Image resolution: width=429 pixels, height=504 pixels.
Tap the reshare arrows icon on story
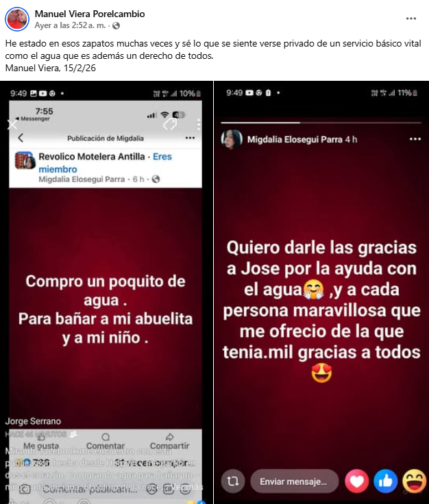[233, 481]
